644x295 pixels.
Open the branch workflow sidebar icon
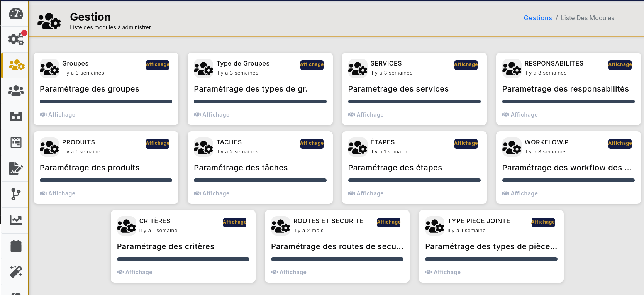16,194
